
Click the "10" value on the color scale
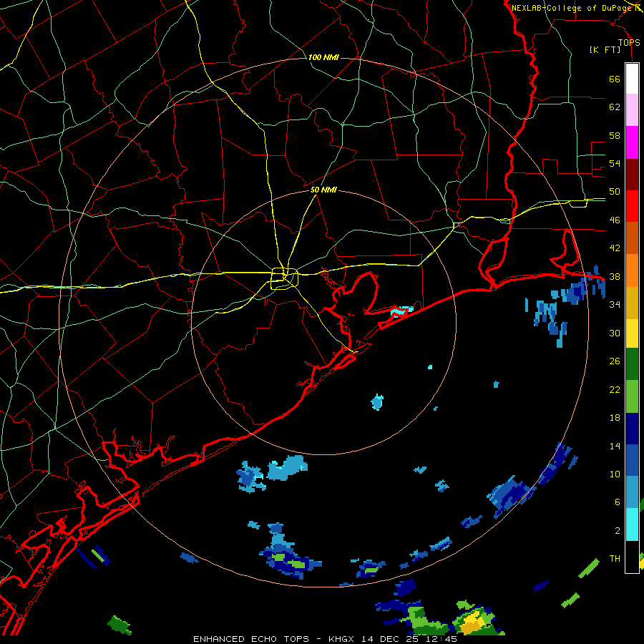[615, 474]
